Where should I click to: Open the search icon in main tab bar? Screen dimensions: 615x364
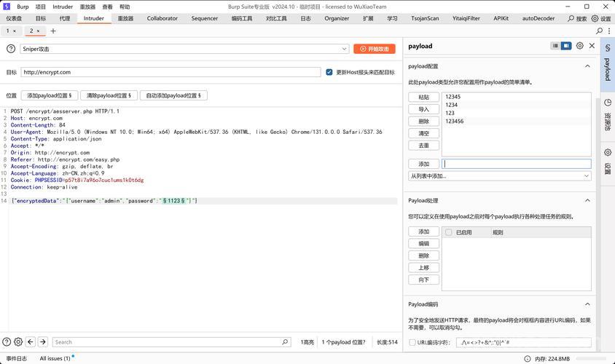pos(571,18)
